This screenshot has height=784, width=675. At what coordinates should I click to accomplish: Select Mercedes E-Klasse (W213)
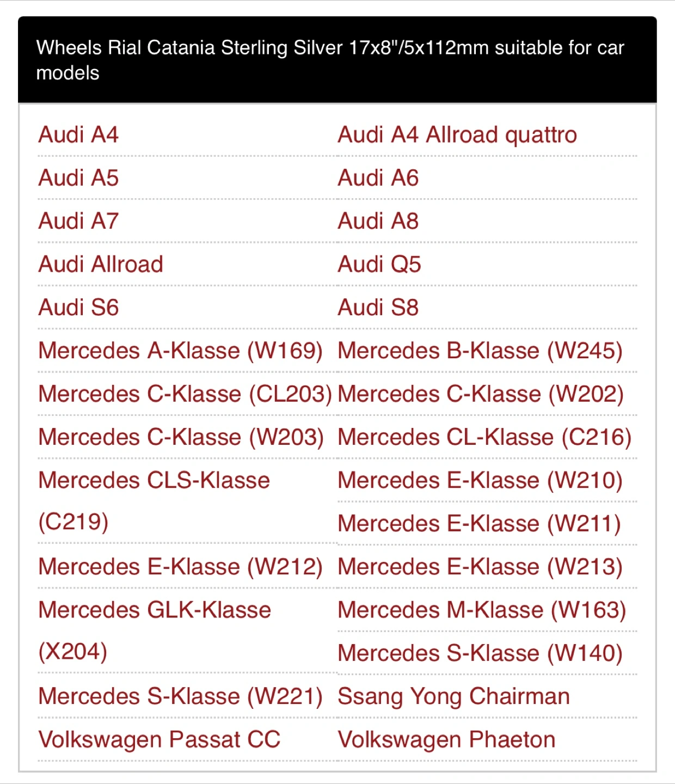(x=480, y=567)
